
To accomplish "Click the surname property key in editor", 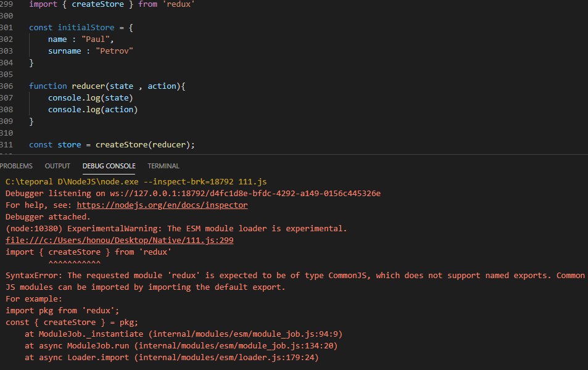I will point(65,51).
